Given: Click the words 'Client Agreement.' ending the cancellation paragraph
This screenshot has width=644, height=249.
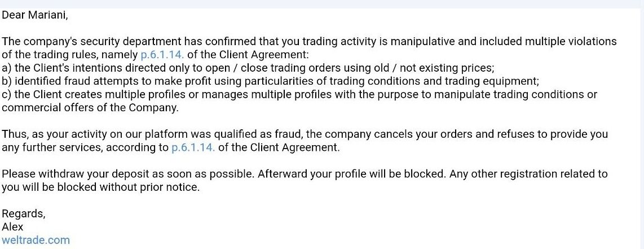Looking at the screenshot, I should [295, 148].
